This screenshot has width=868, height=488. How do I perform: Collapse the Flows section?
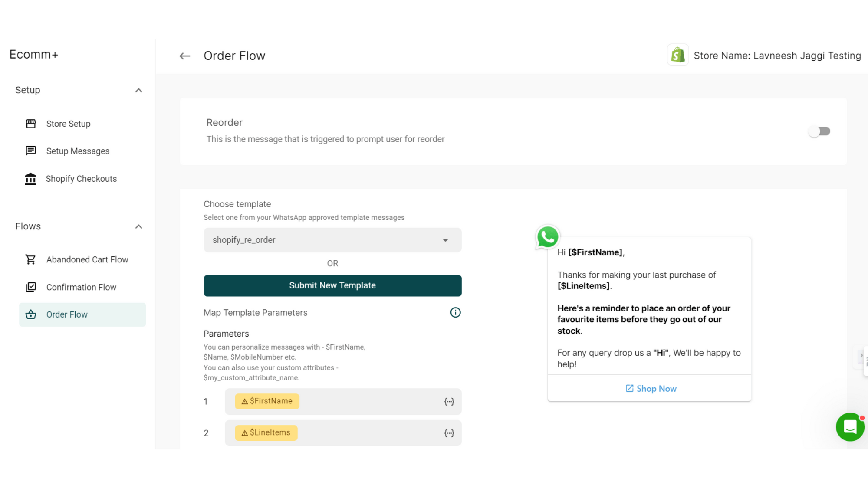138,226
